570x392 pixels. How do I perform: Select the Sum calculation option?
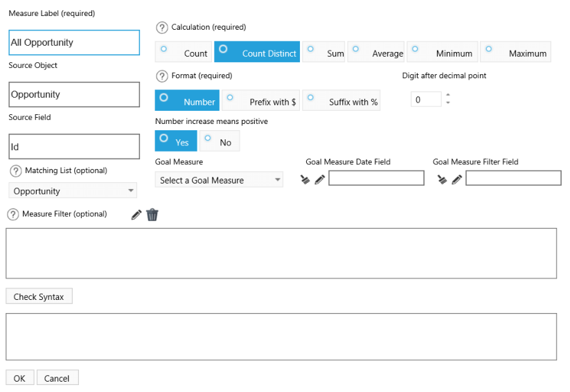click(x=324, y=53)
